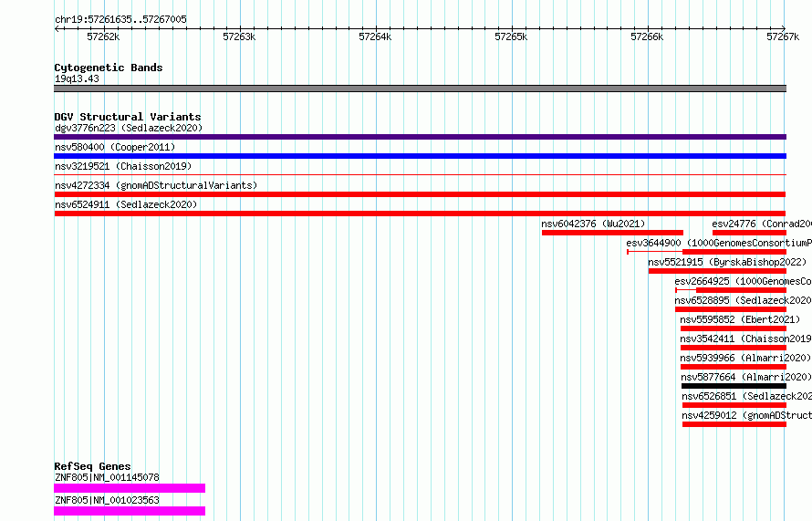
Task: Click the blue nsv580400 variant bar
Action: tap(420, 156)
